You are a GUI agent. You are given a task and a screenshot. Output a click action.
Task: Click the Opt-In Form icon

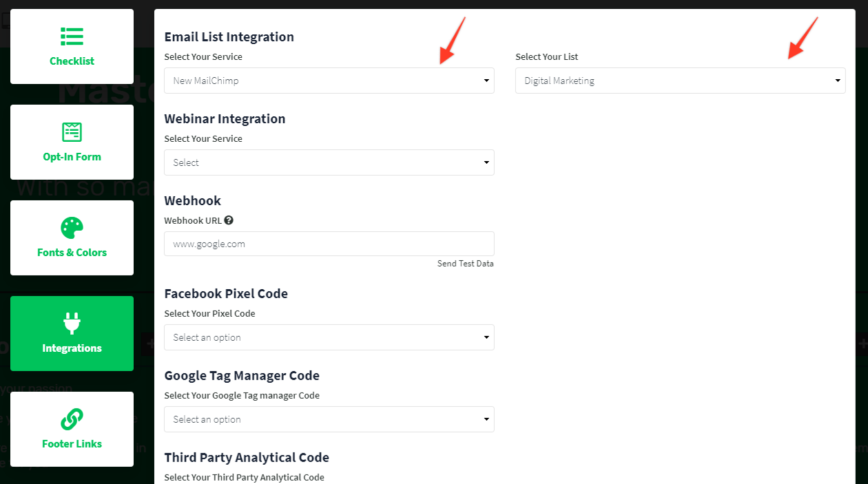click(x=72, y=131)
